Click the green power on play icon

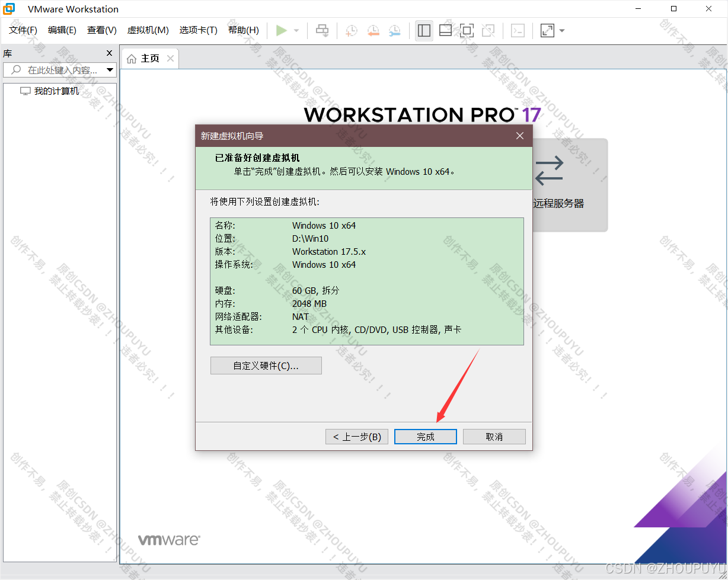(x=282, y=30)
